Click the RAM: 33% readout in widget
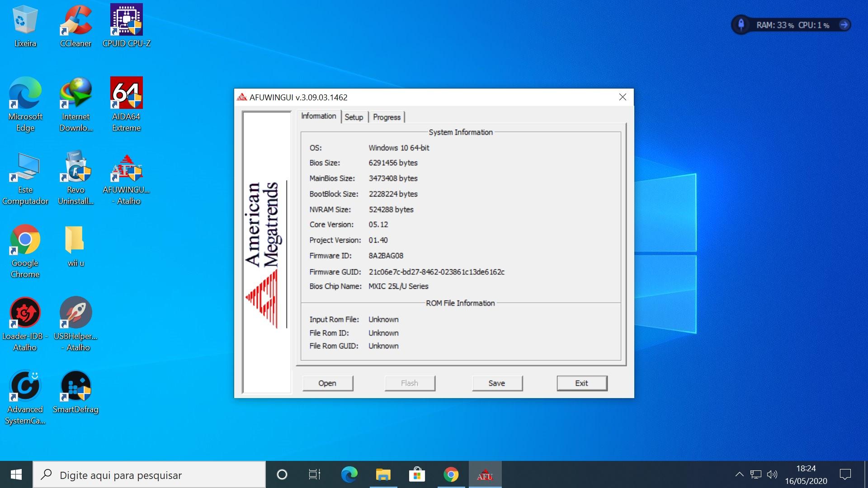The image size is (868, 488). coord(775,25)
